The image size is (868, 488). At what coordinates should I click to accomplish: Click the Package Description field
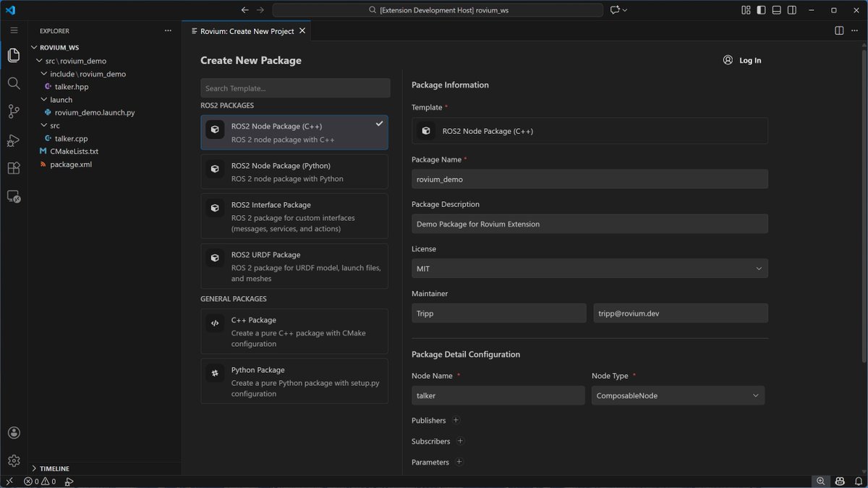590,224
